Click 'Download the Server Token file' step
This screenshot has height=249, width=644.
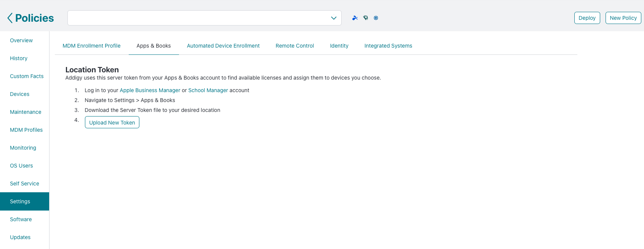[152, 110]
